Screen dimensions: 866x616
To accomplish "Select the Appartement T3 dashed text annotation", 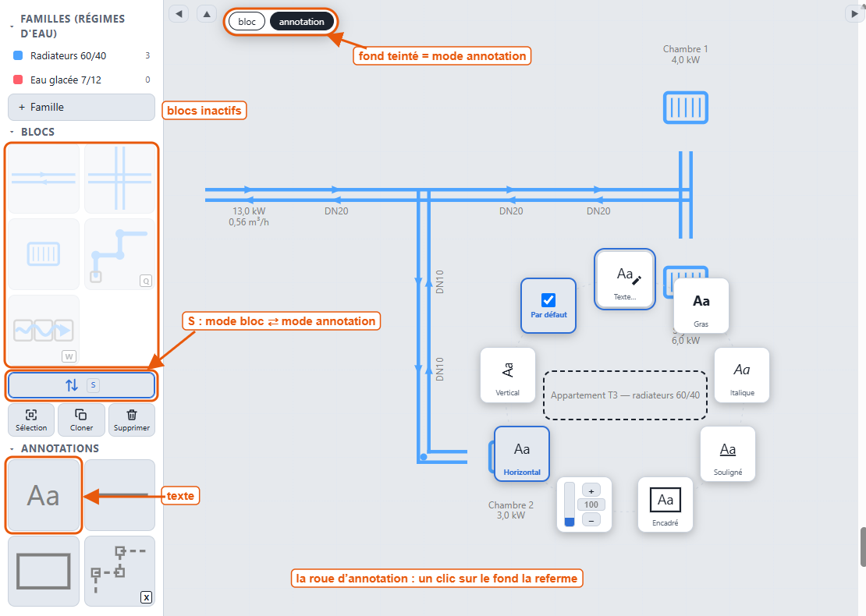I will [625, 395].
